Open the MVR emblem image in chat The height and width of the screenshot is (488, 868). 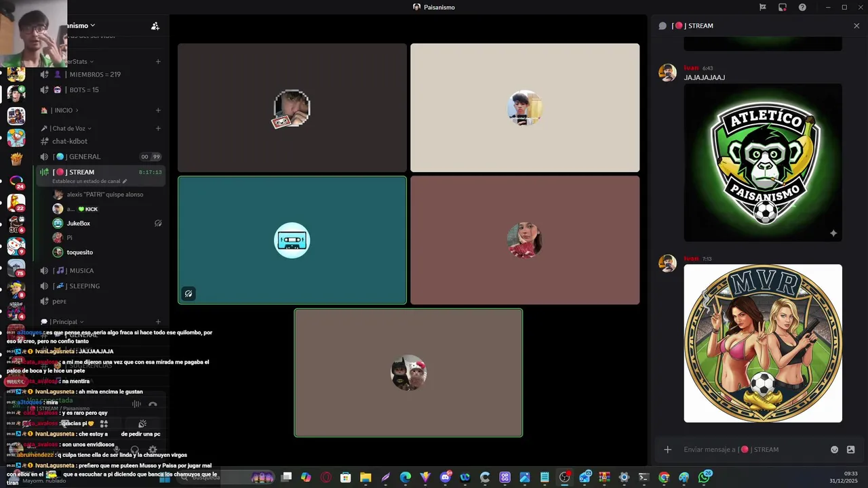coord(763,344)
